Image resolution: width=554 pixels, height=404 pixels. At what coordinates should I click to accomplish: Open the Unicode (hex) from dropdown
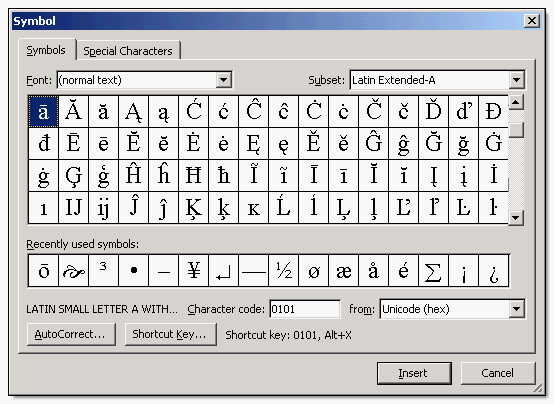[x=516, y=309]
